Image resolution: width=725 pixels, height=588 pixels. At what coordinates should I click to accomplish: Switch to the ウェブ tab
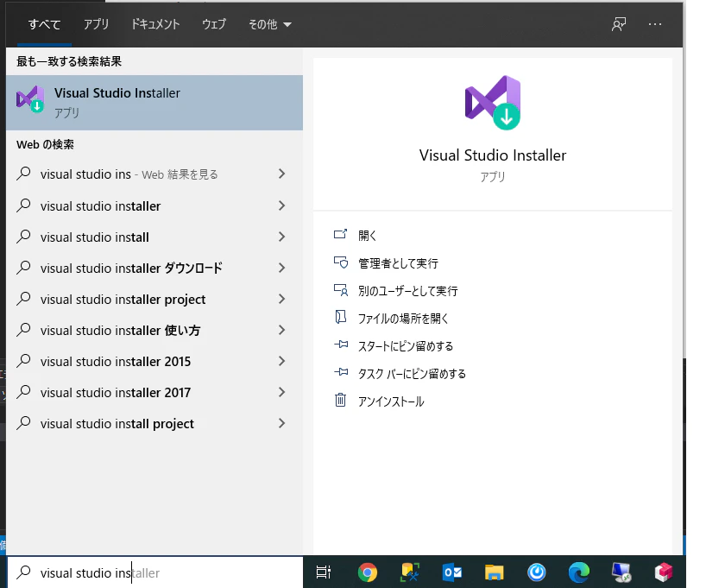click(x=214, y=24)
